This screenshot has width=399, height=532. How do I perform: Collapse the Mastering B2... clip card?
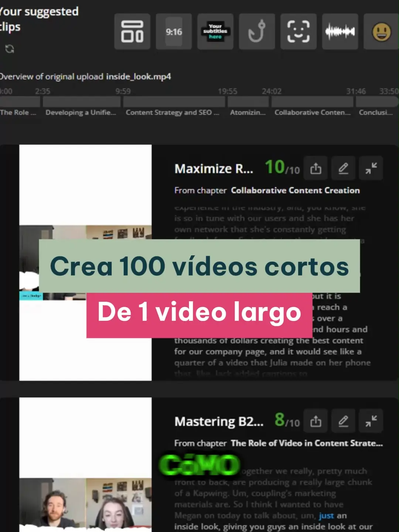click(x=371, y=421)
